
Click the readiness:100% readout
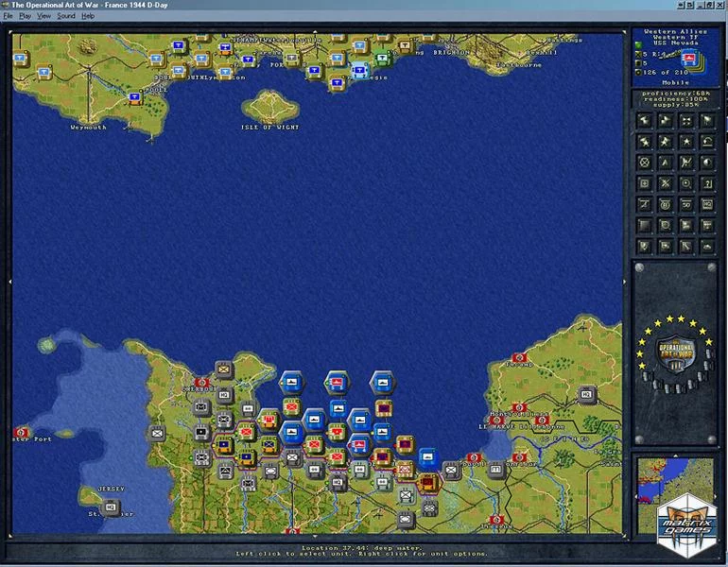point(676,99)
